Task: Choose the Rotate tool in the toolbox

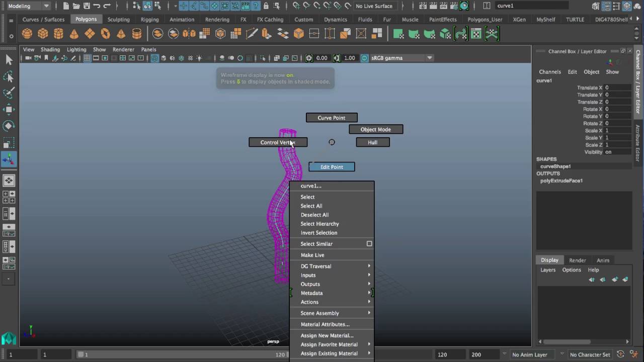Action: 9,126
